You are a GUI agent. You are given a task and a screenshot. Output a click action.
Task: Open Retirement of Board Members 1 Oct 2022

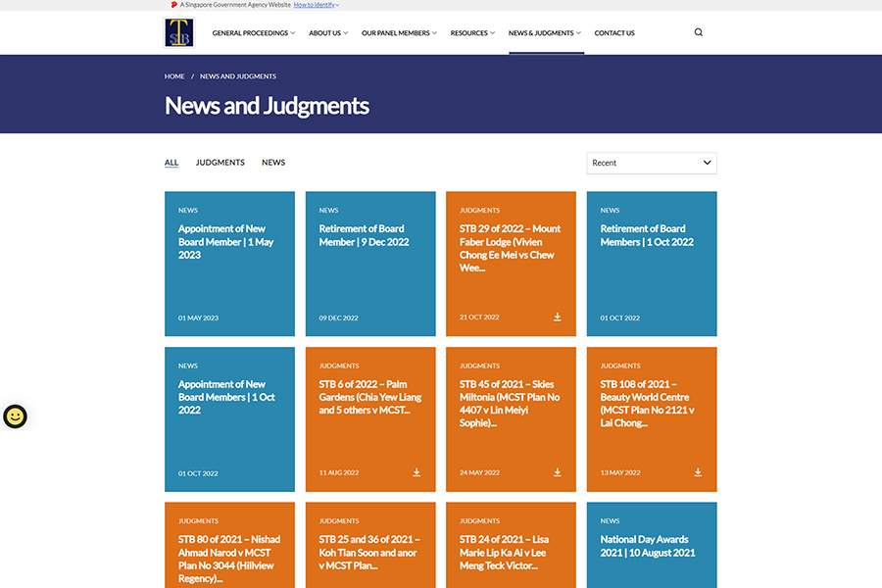point(652,264)
